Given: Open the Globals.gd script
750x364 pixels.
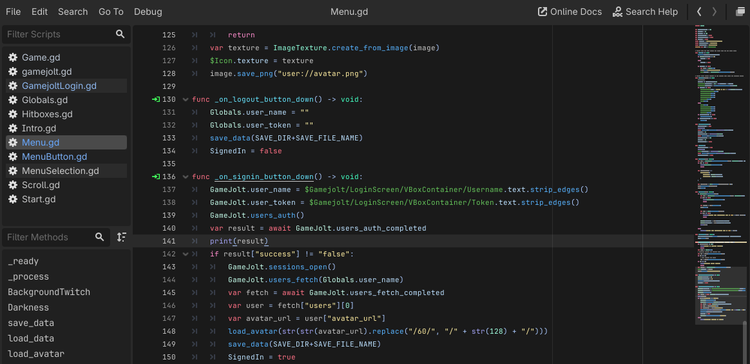Looking at the screenshot, I should pyautogui.click(x=66, y=100).
